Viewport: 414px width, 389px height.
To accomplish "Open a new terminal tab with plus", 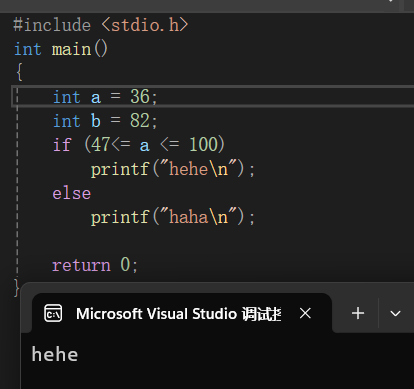I will pos(358,313).
